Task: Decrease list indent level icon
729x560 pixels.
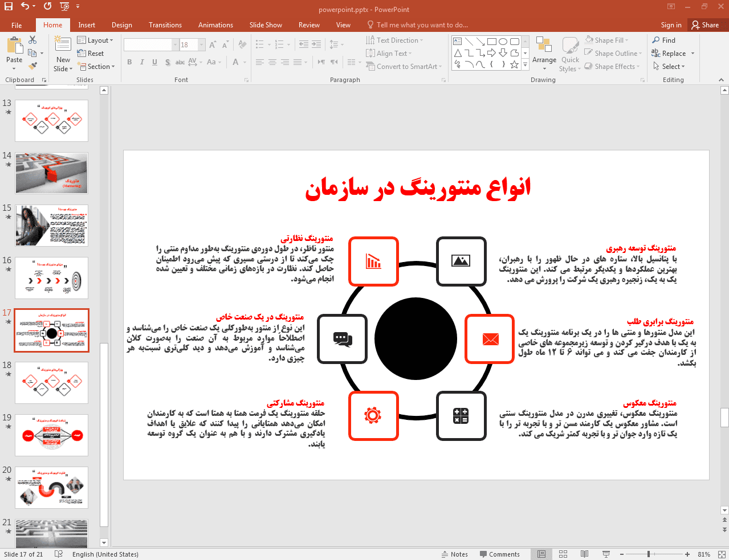Action: [304, 44]
